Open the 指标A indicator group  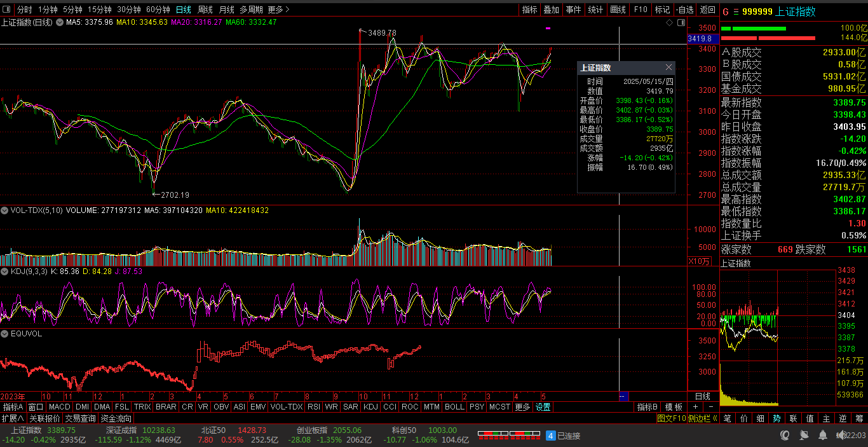click(13, 407)
